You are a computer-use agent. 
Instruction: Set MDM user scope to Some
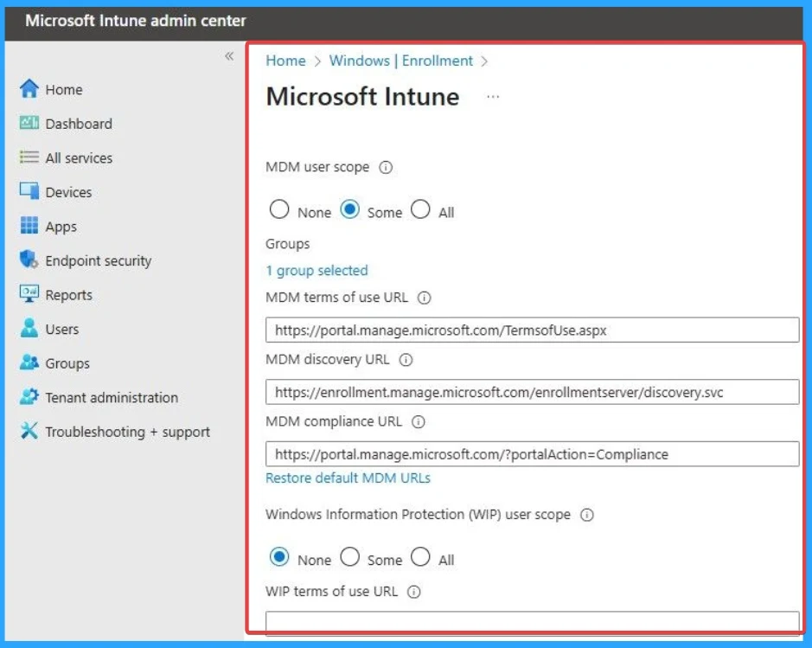[x=349, y=209]
